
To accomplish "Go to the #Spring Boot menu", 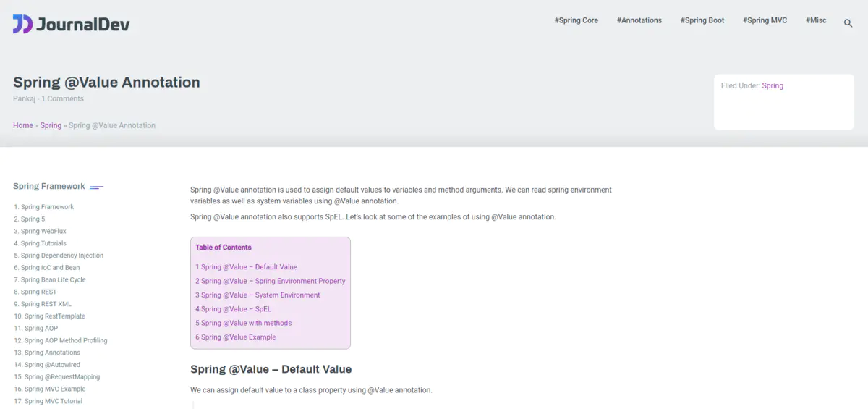I will pyautogui.click(x=702, y=20).
